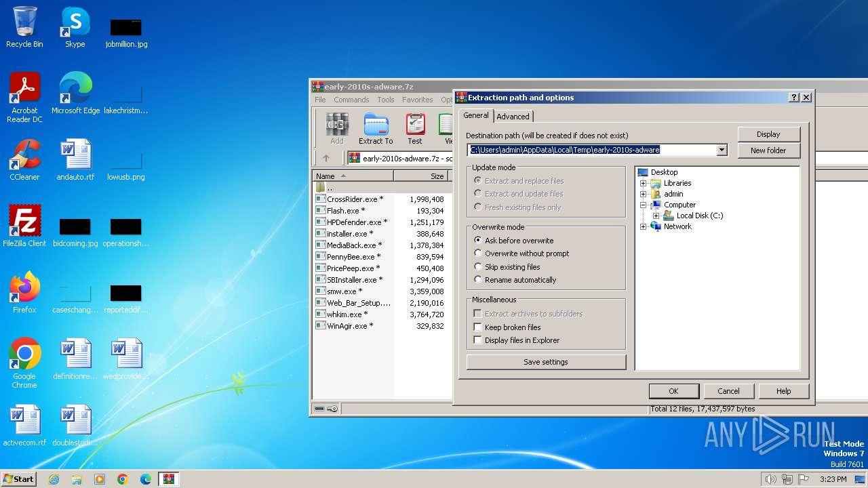Select the Microsoft Edge desktop icon
This screenshot has height=488, width=868.
point(75,94)
